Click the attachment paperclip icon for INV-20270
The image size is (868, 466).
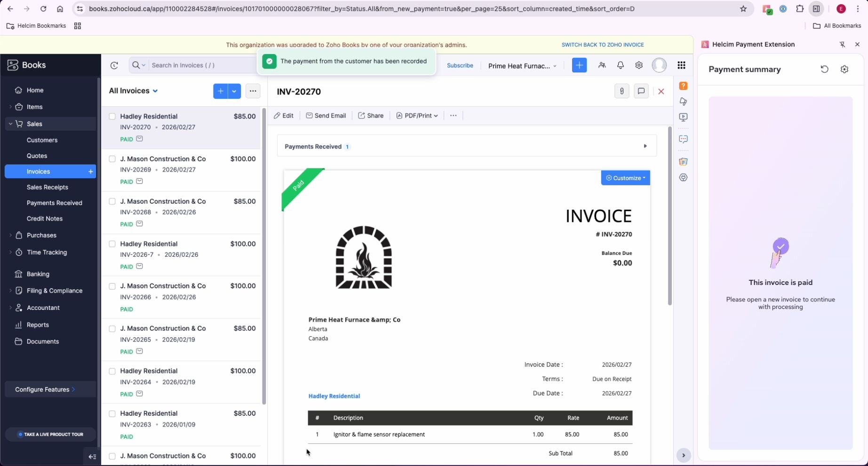621,91
